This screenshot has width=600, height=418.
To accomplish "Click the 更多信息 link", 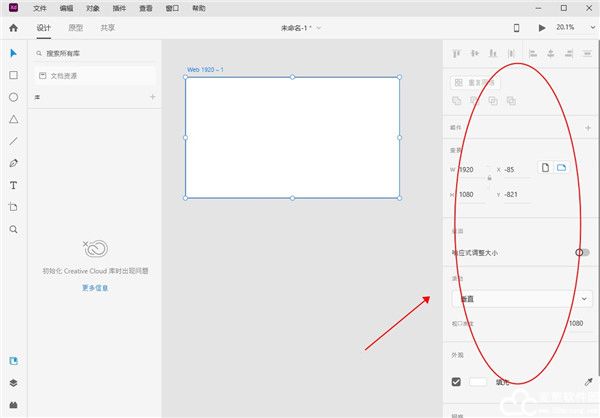I will click(95, 288).
